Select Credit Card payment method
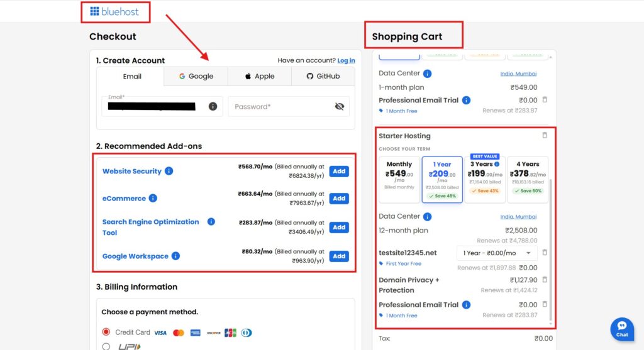The width and height of the screenshot is (644, 350). coord(106,332)
